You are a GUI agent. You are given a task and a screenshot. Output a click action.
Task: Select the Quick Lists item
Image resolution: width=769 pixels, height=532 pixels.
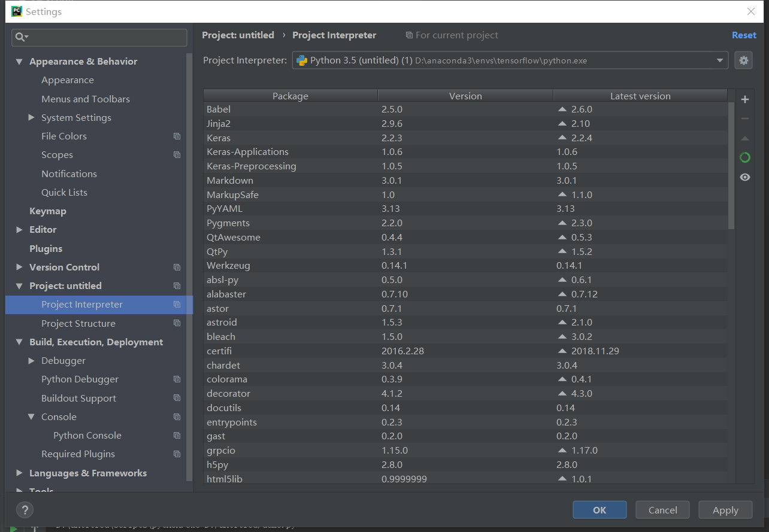click(x=64, y=193)
